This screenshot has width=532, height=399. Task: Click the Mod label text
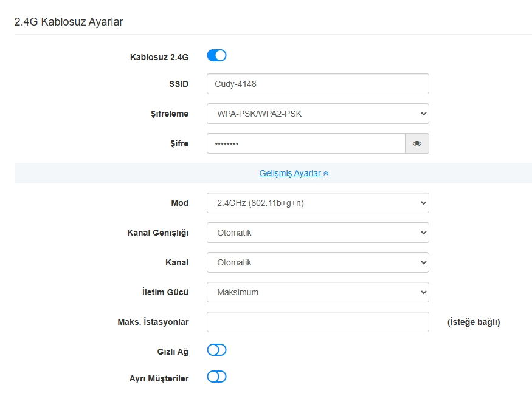click(x=179, y=203)
